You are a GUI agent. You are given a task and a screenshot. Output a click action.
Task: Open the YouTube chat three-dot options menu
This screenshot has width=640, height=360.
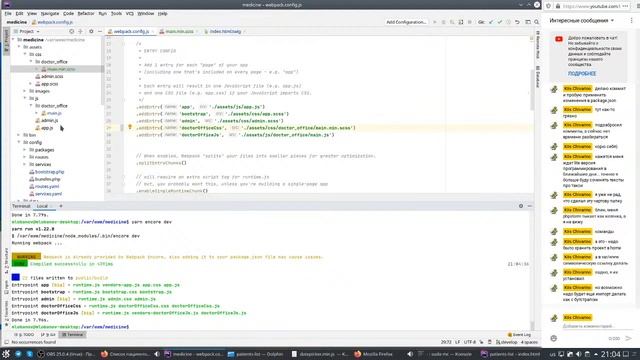[631, 20]
